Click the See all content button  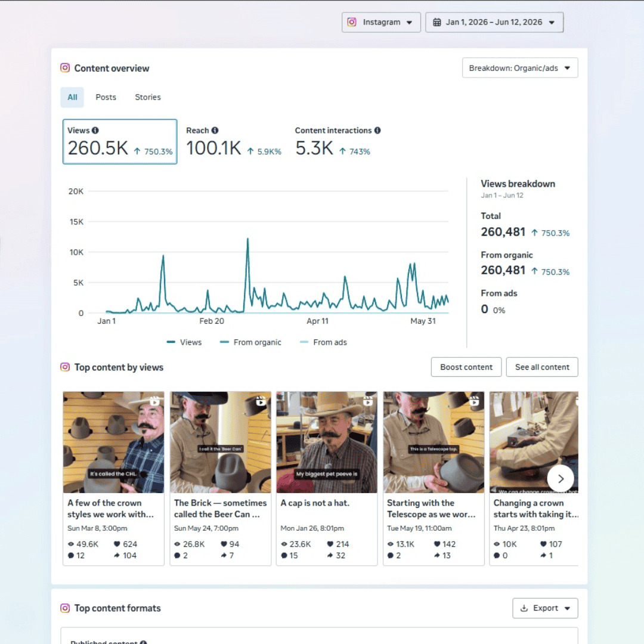542,367
